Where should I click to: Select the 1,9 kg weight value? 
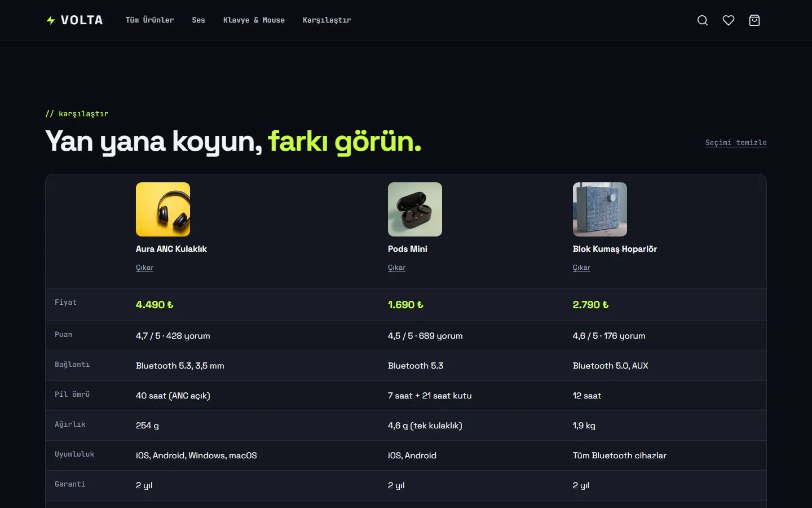coord(584,426)
